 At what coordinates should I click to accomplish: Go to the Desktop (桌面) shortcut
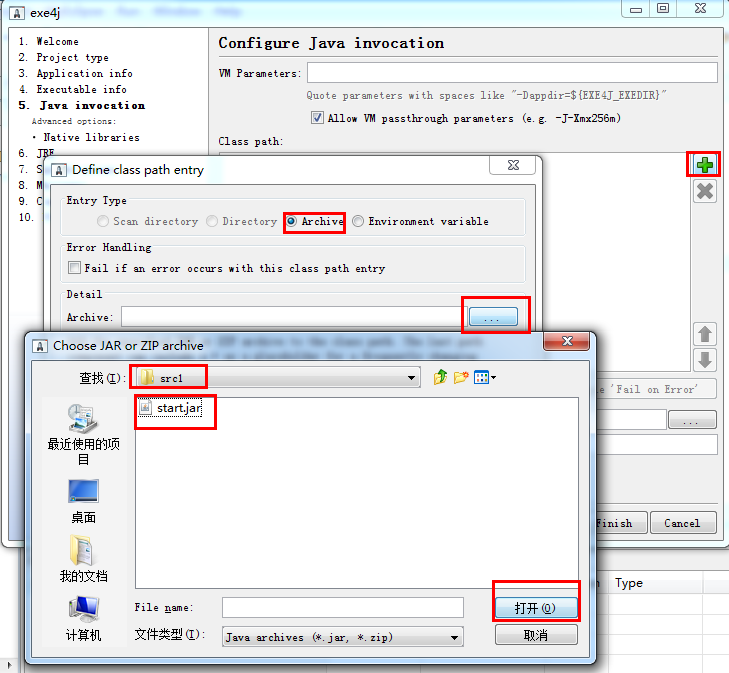click(83, 502)
